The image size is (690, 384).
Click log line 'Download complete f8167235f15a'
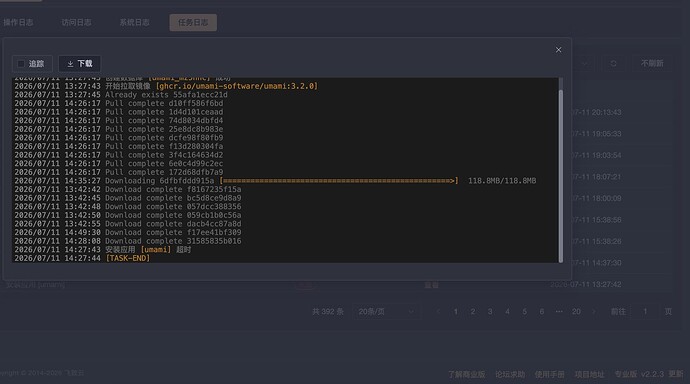click(x=173, y=190)
